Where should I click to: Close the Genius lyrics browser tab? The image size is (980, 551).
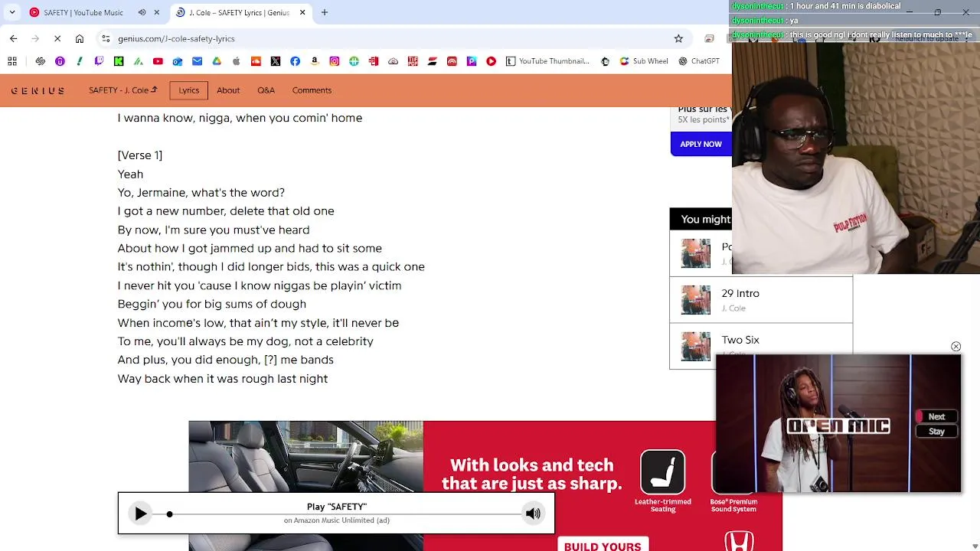tap(302, 12)
